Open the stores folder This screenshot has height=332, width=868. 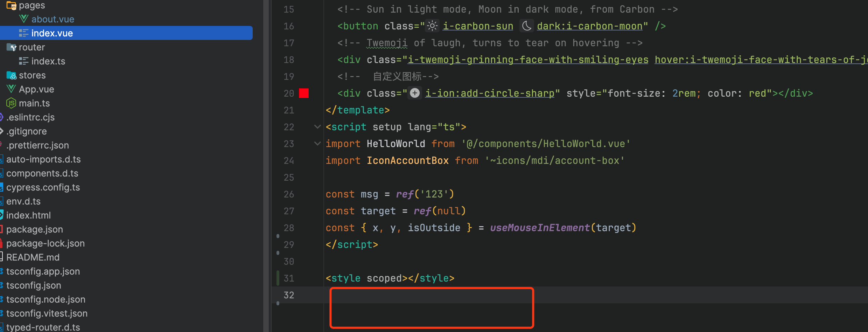click(32, 75)
